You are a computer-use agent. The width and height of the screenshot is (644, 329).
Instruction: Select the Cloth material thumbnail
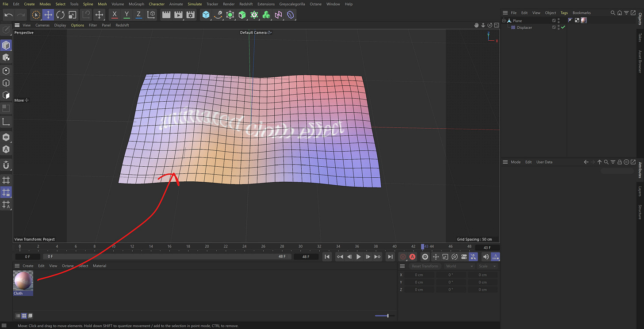23,281
